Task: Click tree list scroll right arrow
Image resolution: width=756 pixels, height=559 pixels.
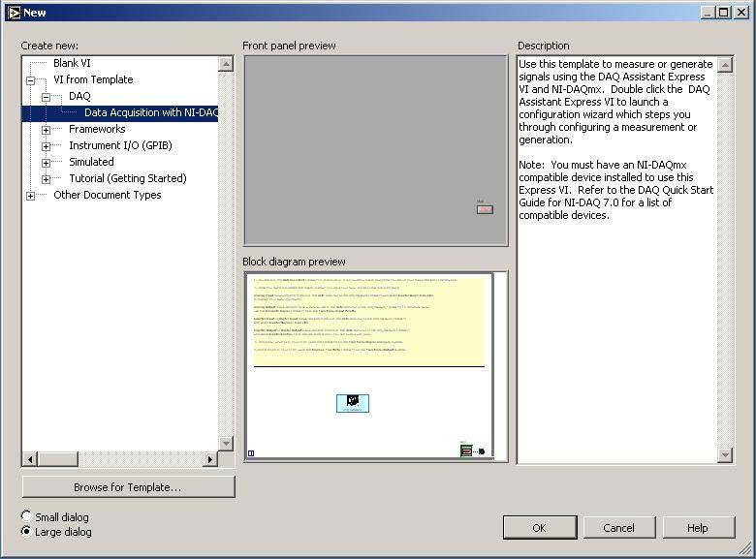Action: [209, 459]
